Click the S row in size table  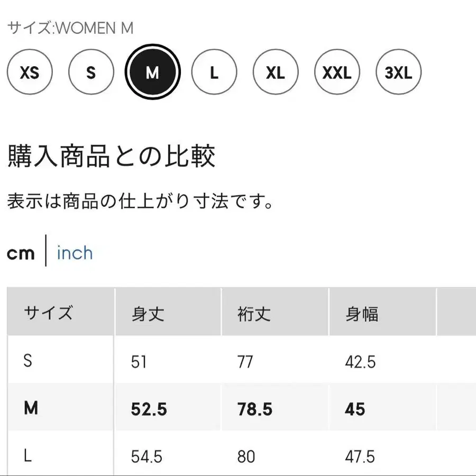pos(28,362)
